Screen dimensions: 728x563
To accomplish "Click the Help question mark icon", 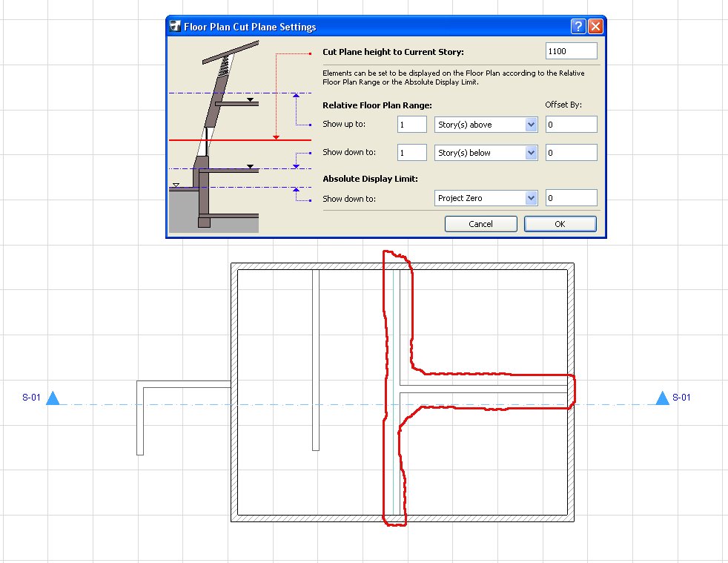I will tap(578, 26).
